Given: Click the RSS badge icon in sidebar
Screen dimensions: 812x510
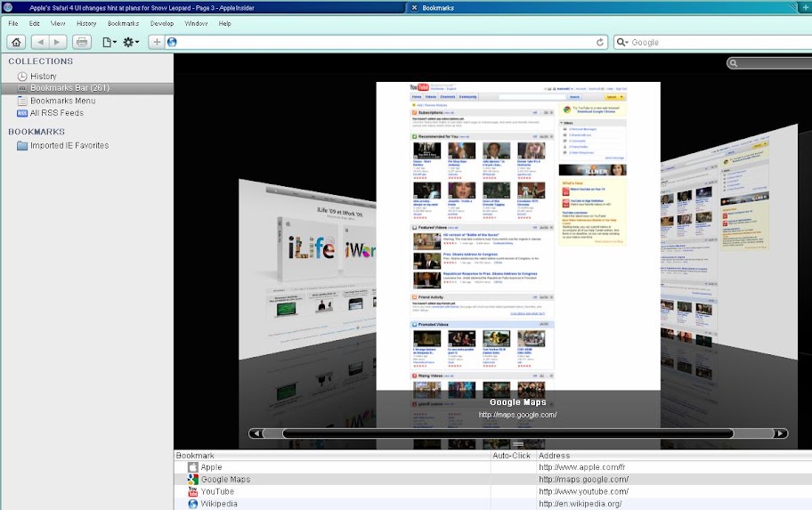Looking at the screenshot, I should (22, 113).
